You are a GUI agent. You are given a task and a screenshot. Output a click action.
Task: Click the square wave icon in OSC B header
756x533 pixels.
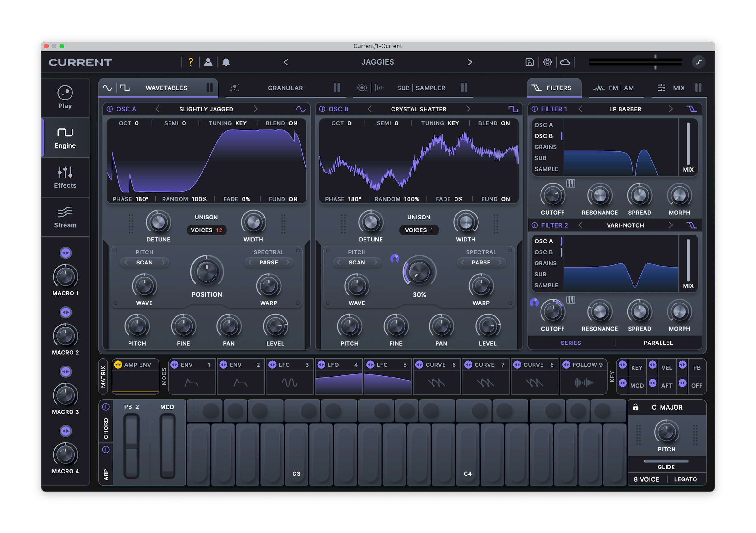pos(513,109)
